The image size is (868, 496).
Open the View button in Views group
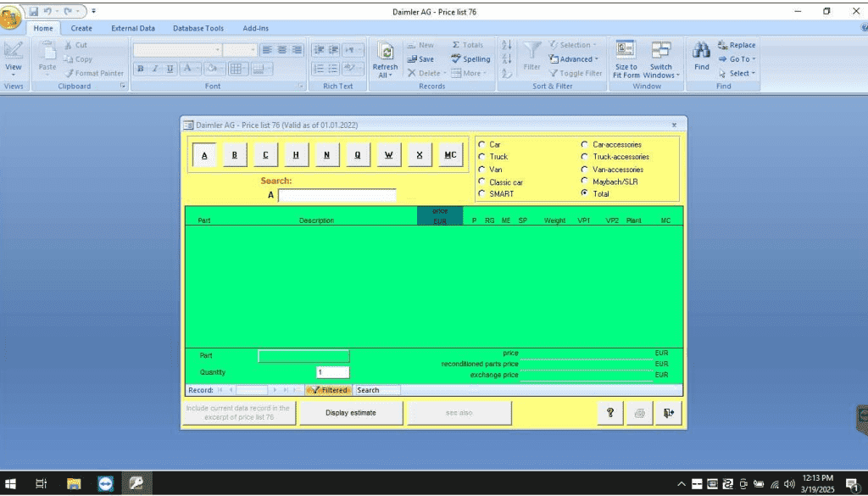(14, 59)
